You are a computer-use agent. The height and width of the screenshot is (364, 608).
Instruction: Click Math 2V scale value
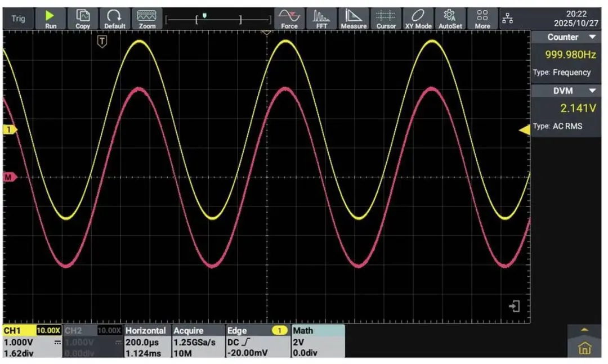click(298, 342)
